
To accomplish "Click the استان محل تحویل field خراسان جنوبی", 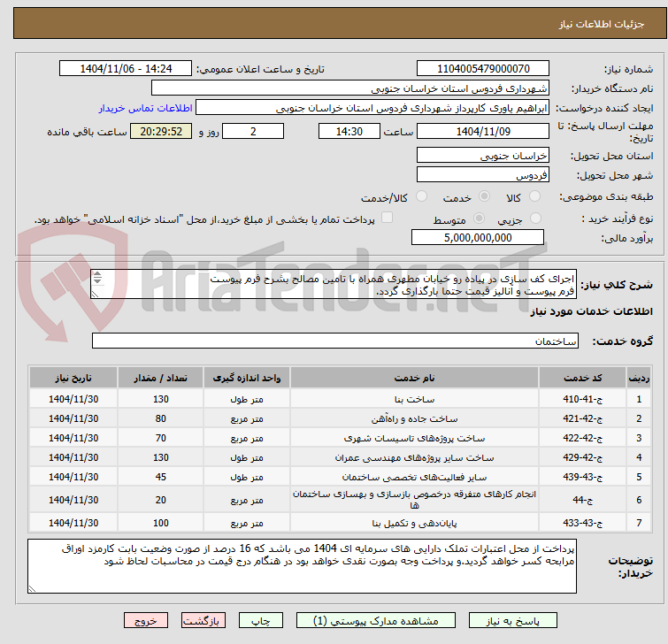I will tap(483, 155).
